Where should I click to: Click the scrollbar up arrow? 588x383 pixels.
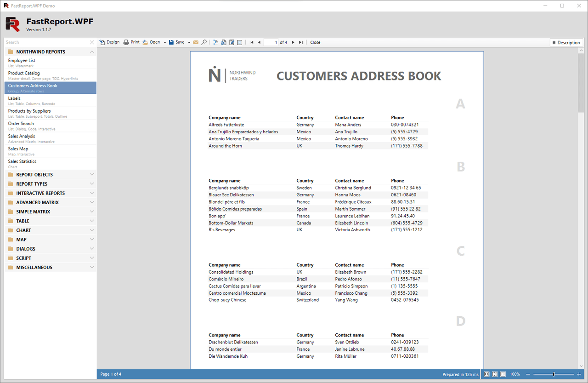tap(581, 51)
